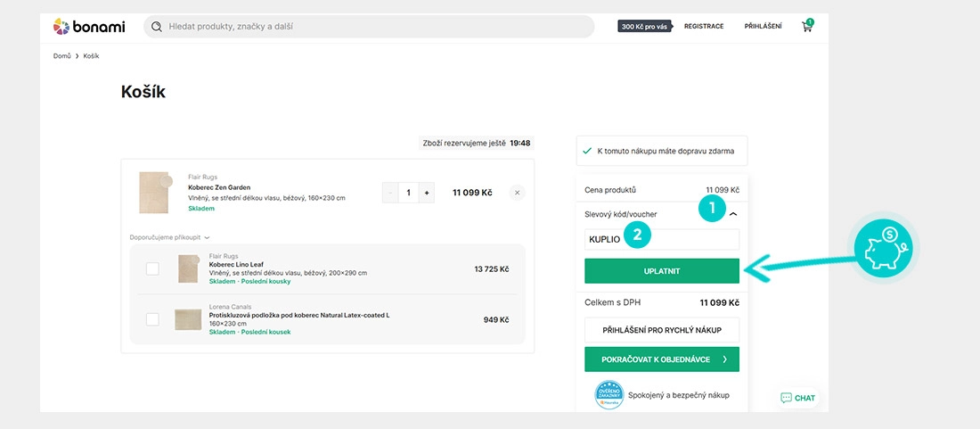Click the search magnifier icon
This screenshot has height=429, width=980.
point(156,26)
